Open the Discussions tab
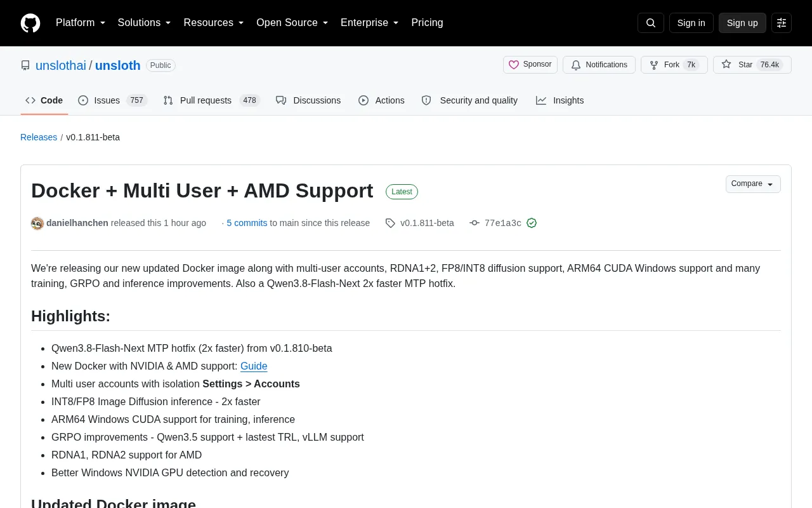This screenshot has height=508, width=812. [x=308, y=100]
